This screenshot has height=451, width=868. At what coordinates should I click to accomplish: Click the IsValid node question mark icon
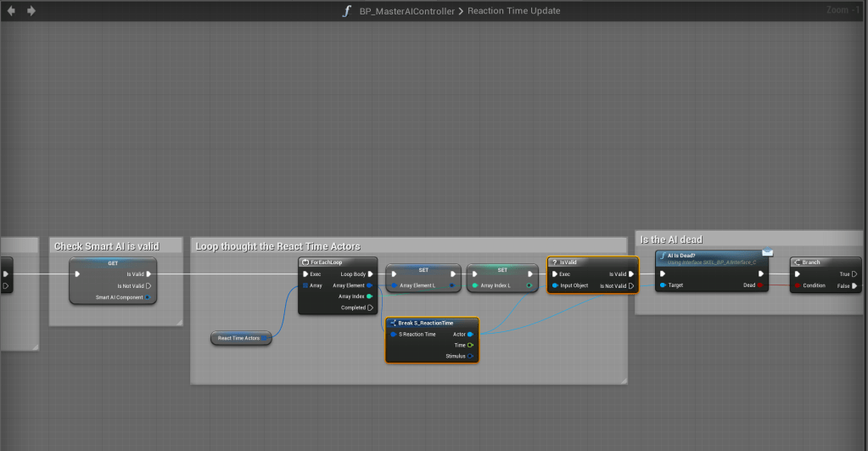coord(554,262)
